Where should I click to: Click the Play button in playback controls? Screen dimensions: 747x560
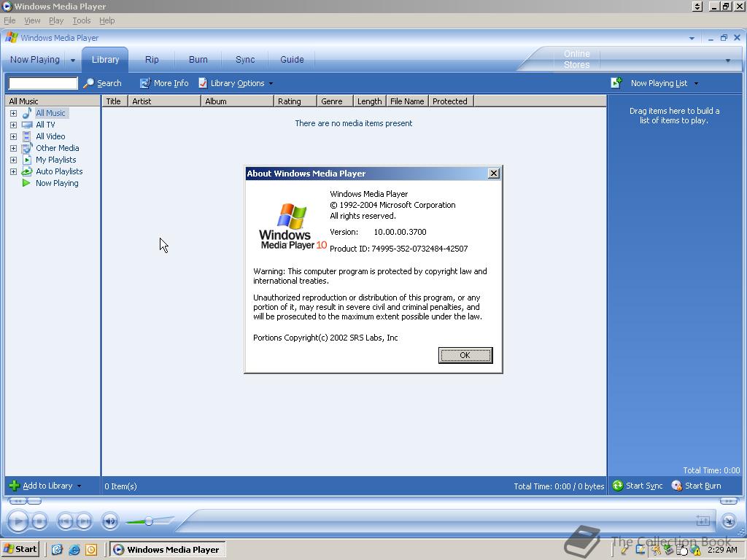click(18, 521)
